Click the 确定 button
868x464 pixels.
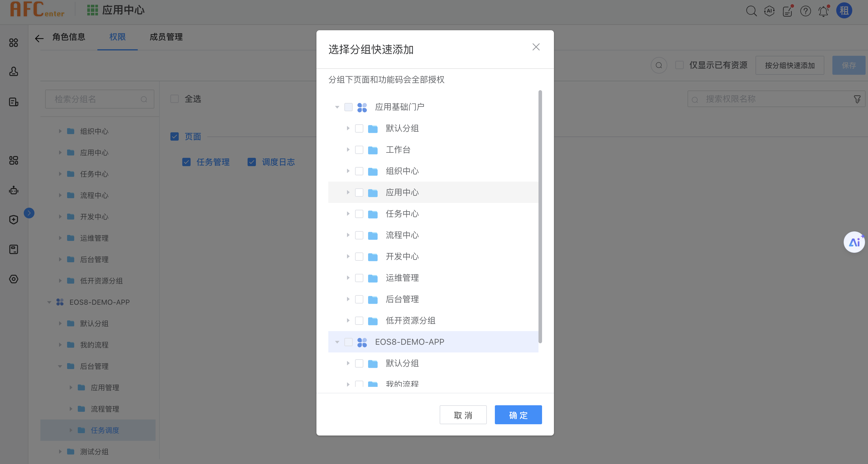coord(518,415)
